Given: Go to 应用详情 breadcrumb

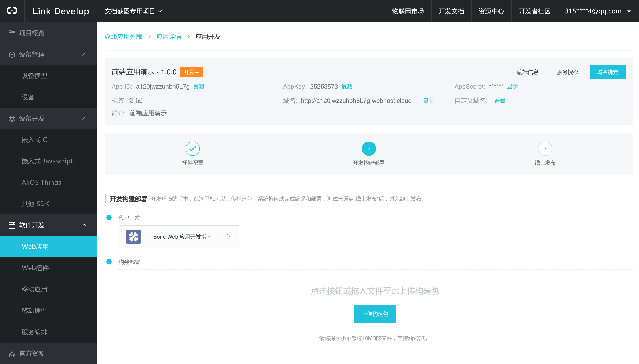Looking at the screenshot, I should pos(169,37).
